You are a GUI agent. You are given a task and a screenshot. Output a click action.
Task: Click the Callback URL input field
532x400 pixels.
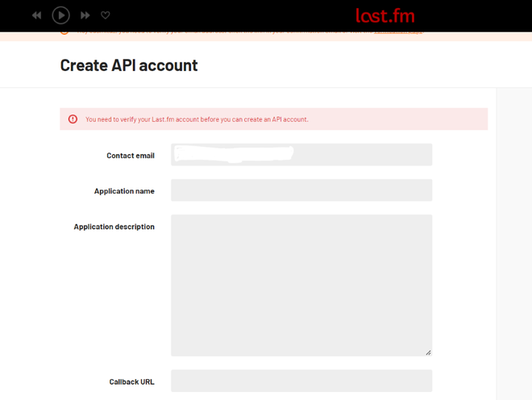coord(301,381)
